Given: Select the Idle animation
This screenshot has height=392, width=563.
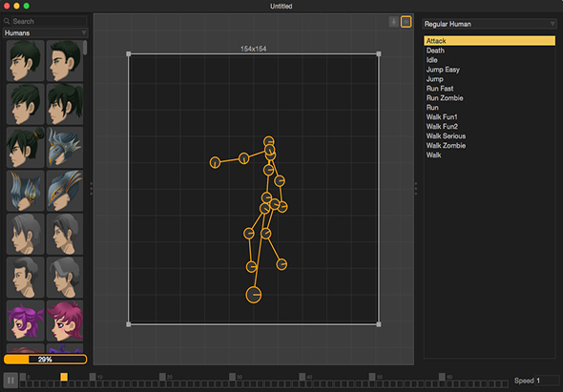Looking at the screenshot, I should [x=490, y=60].
